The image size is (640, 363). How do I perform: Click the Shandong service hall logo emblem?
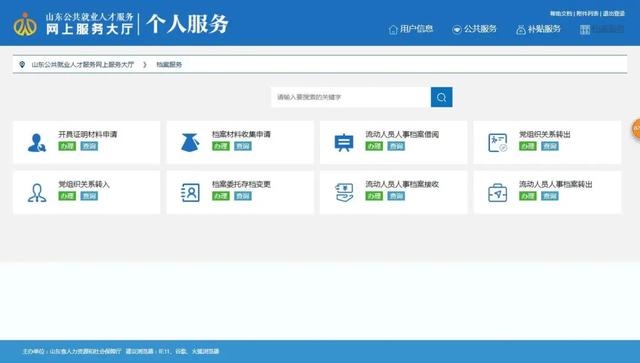tap(25, 24)
